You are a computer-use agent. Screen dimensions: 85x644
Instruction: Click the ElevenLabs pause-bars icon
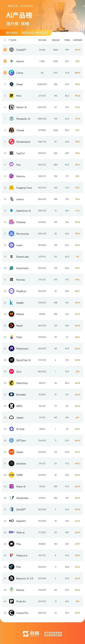(x=12, y=256)
